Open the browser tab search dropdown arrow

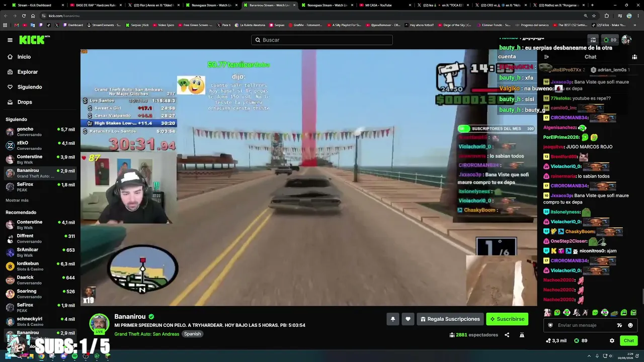coord(5,5)
